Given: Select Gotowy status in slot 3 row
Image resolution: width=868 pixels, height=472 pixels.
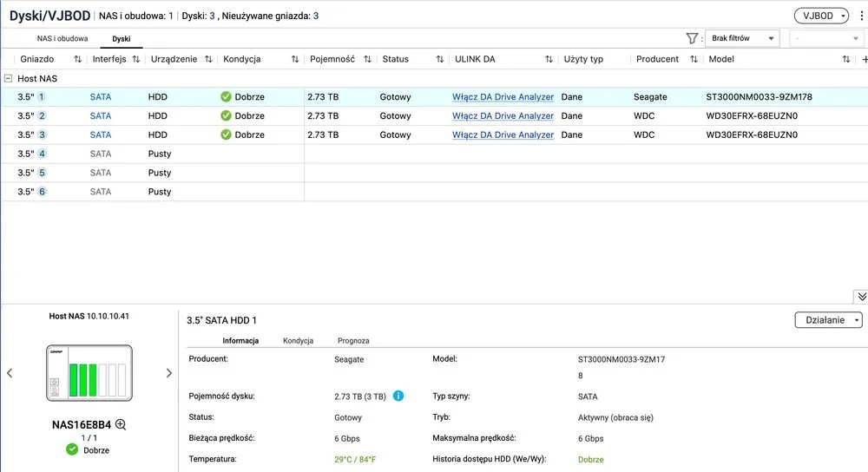Looking at the screenshot, I should (x=395, y=134).
